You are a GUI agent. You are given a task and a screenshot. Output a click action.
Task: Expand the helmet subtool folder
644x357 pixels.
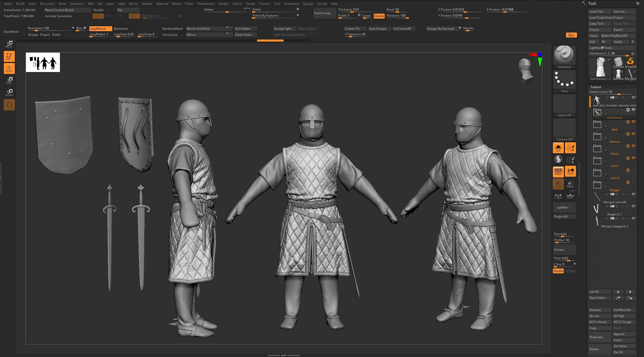pos(597,137)
